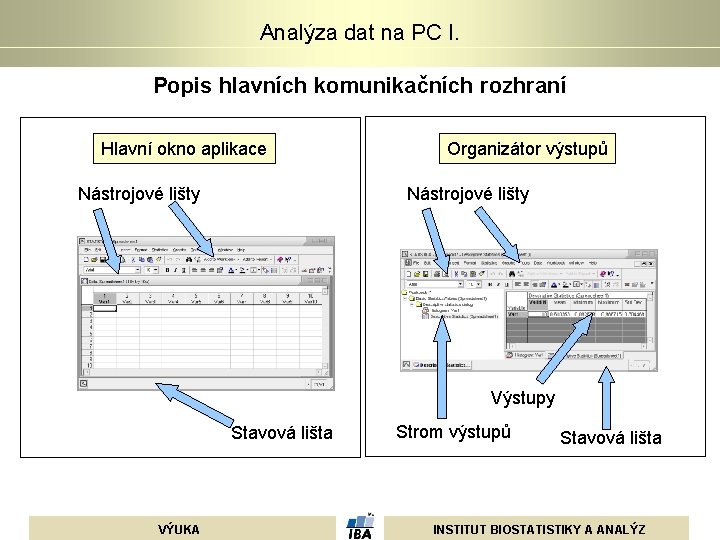Viewport: 720px width, 540px height.
Task: Open font name dropdown in main application window
Action: 137,270
